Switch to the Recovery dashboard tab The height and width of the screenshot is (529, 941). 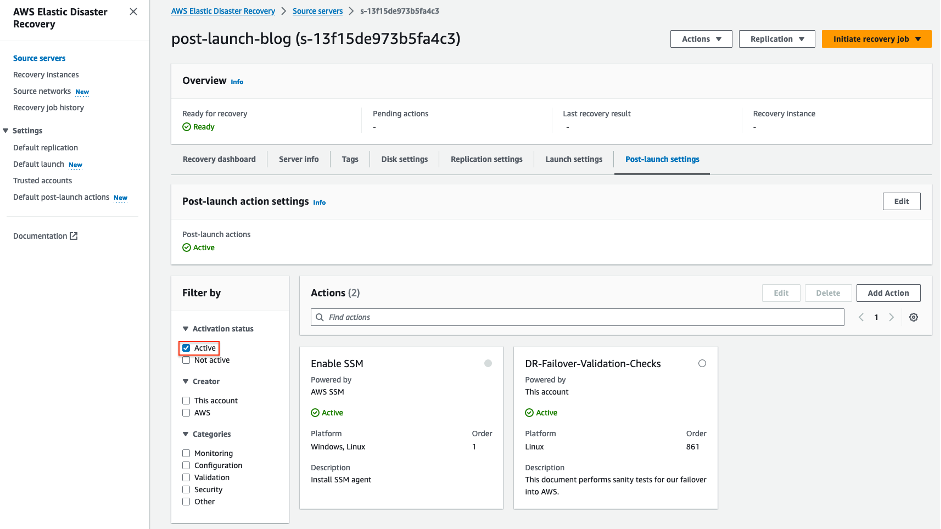pos(219,159)
